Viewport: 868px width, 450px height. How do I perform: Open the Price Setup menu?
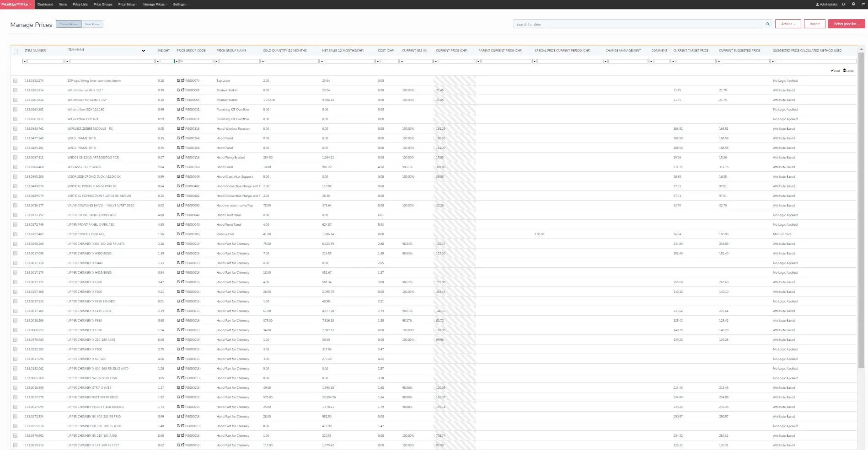(x=127, y=4)
